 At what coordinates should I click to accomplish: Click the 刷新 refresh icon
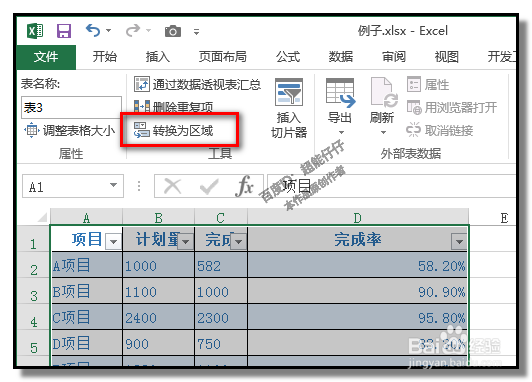383,92
